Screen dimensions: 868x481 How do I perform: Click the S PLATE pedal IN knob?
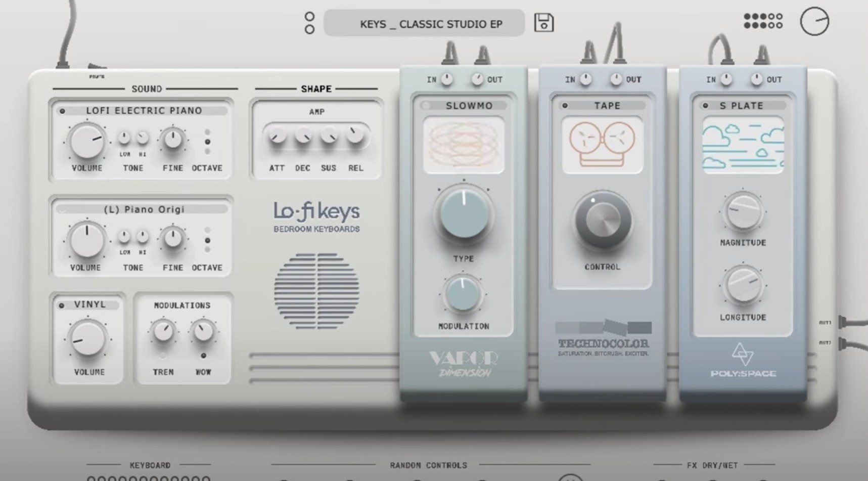coord(726,79)
